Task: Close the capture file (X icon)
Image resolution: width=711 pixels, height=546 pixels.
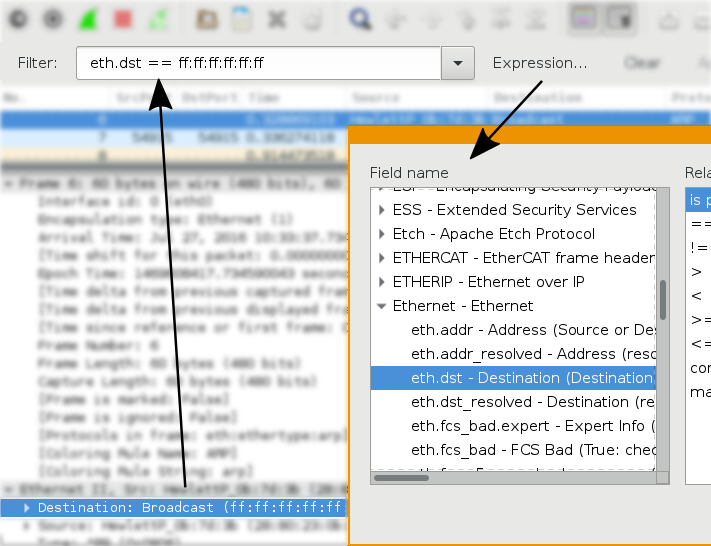Action: 277,20
